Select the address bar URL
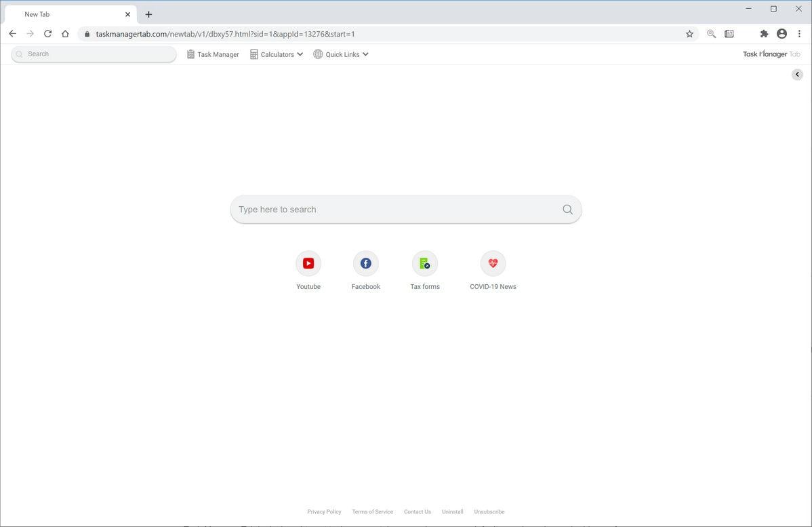Viewport: 812px width, 527px height. click(225, 34)
